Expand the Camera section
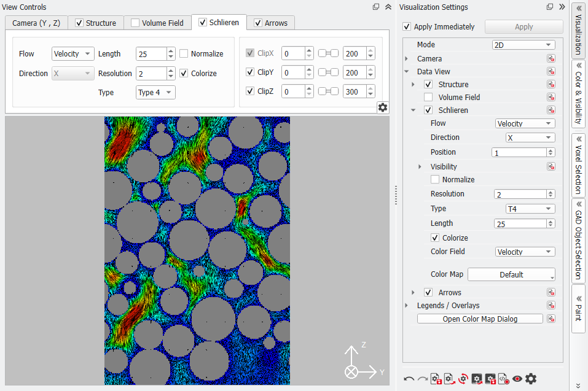588x391 pixels. click(407, 59)
